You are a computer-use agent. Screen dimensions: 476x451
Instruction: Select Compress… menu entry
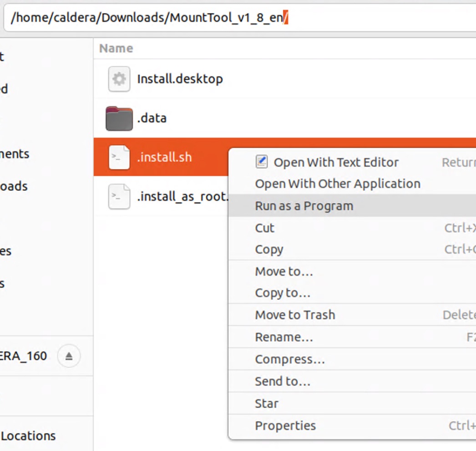click(290, 360)
